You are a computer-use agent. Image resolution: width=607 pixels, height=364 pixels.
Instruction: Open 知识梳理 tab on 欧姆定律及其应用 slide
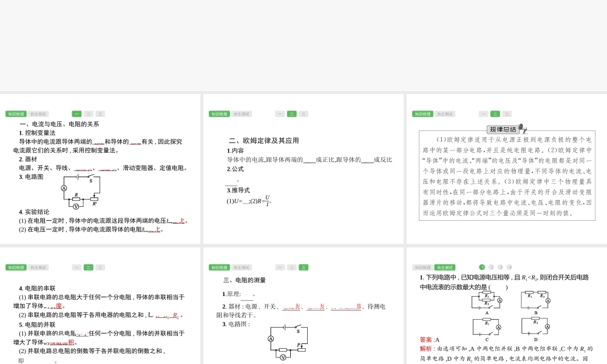click(219, 114)
